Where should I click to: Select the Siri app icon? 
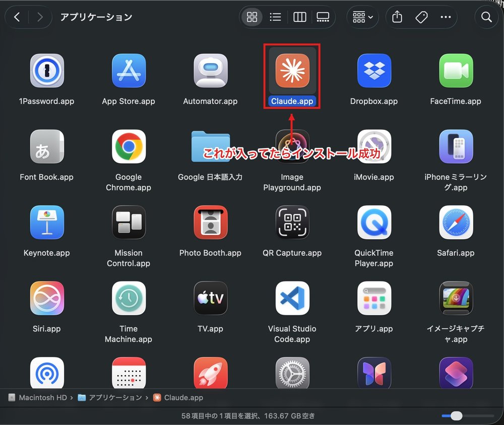(x=47, y=298)
